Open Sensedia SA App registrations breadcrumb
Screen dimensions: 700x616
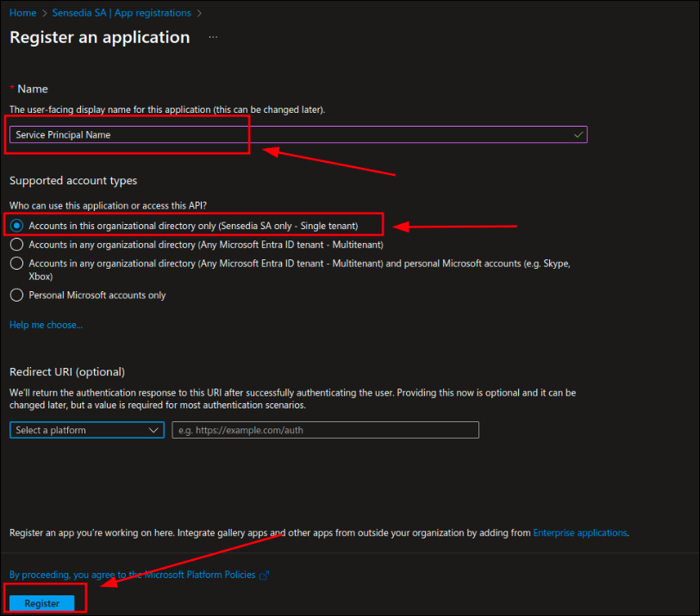point(121,12)
